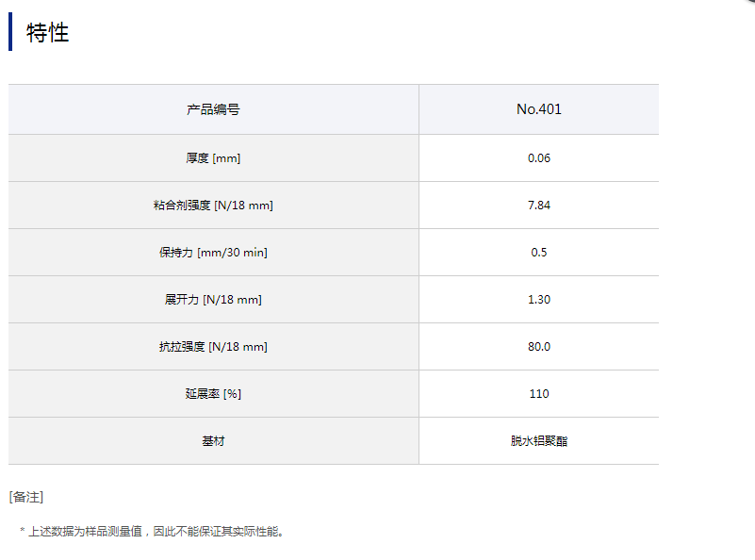This screenshot has width=755, height=560.
Task: Click the elongation value 110
Action: tap(538, 394)
